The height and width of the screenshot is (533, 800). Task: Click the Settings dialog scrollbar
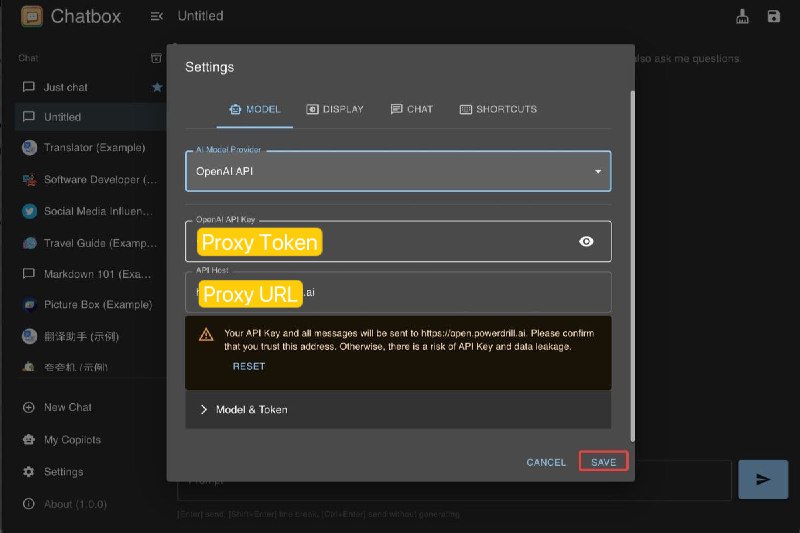coord(633,265)
